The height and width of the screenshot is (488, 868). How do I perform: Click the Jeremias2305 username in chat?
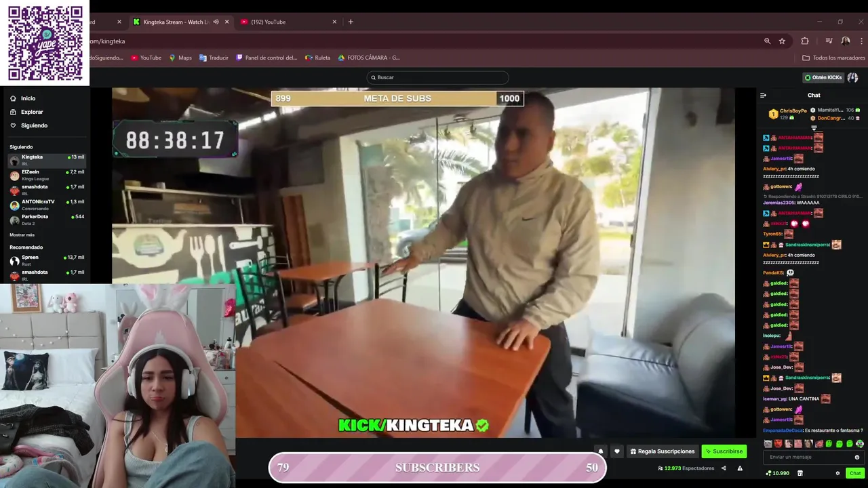click(778, 203)
